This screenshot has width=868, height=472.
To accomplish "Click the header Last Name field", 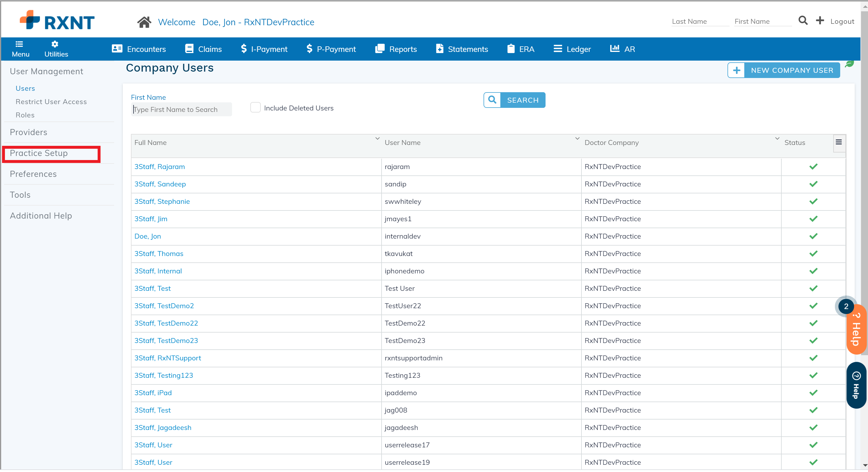I will coord(700,21).
